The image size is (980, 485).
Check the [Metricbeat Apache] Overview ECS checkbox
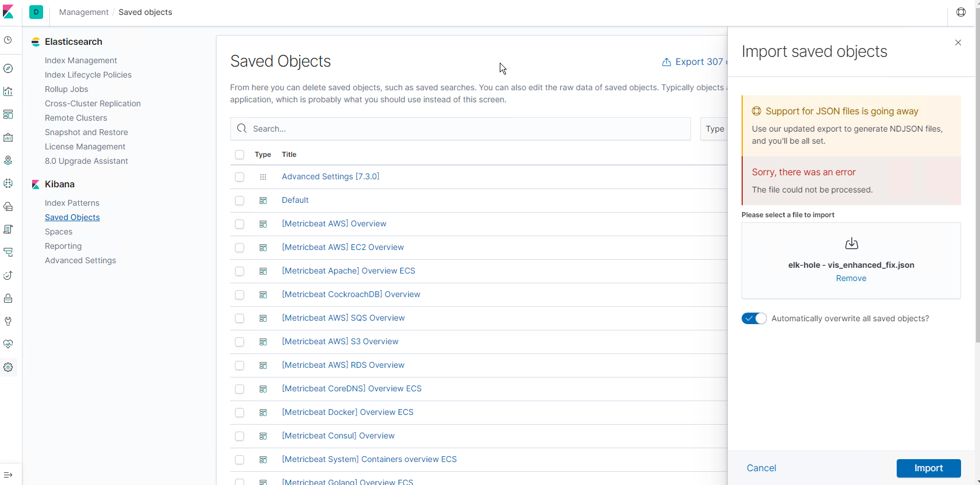coord(240,271)
